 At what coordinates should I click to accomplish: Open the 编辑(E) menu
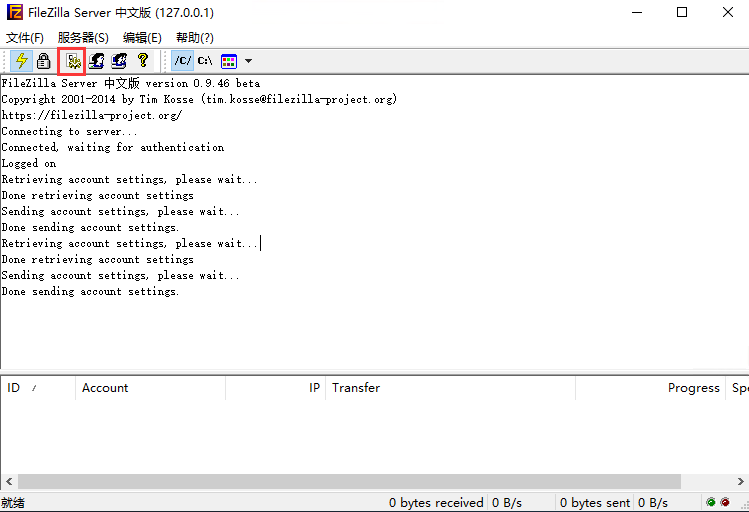(x=142, y=38)
